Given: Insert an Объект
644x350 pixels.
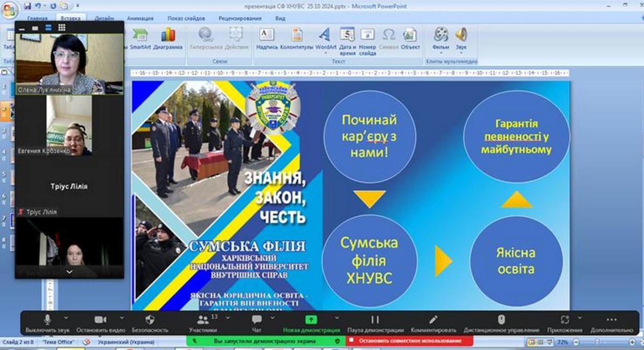Looking at the screenshot, I should [410, 39].
